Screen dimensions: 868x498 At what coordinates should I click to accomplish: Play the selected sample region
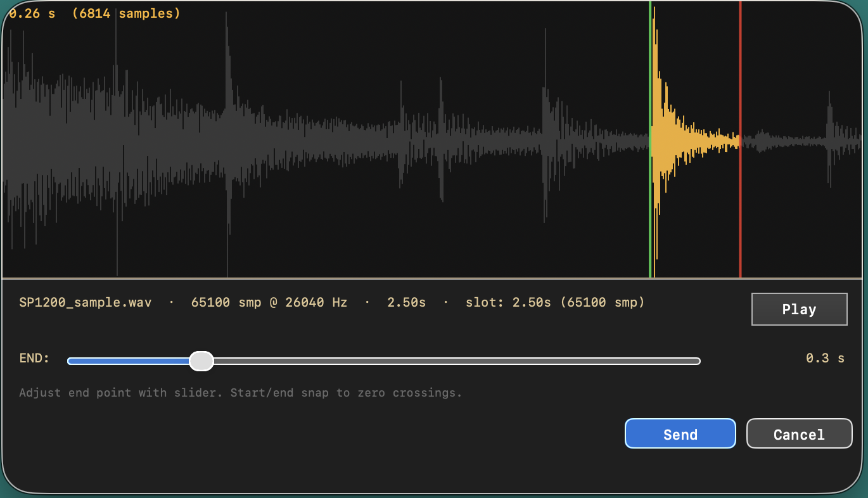[x=799, y=309]
